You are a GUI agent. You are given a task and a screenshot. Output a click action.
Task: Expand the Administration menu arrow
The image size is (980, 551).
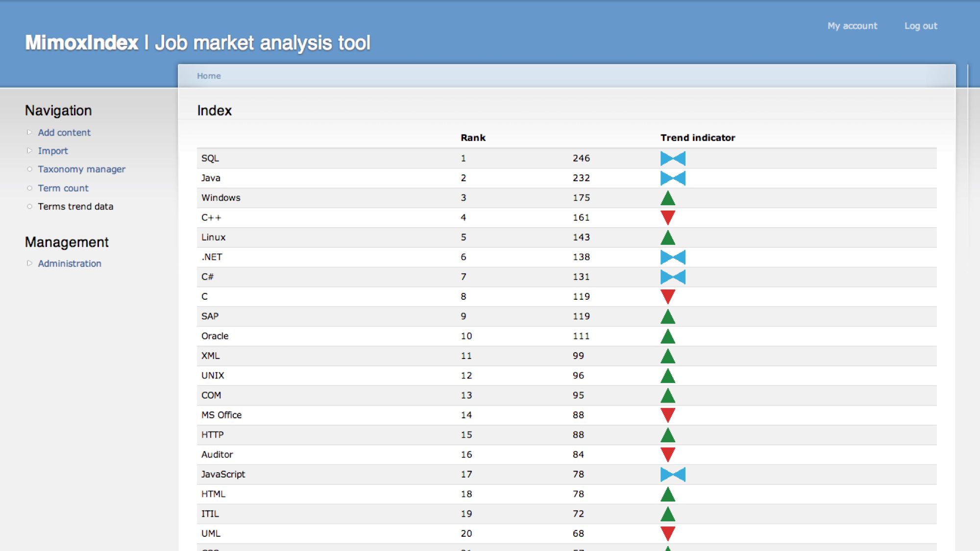(29, 264)
